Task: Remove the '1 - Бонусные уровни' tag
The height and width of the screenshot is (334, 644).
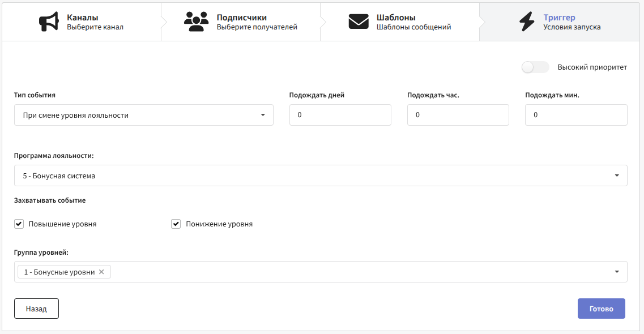Action: click(x=101, y=272)
